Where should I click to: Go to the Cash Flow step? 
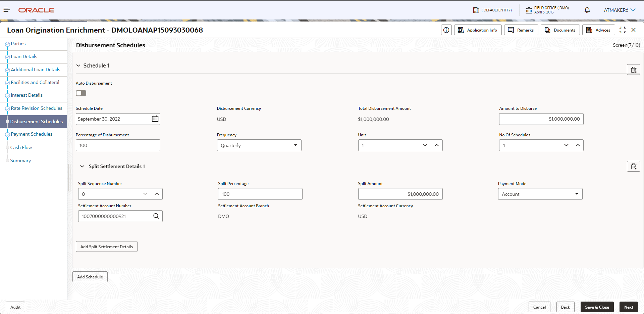21,147
